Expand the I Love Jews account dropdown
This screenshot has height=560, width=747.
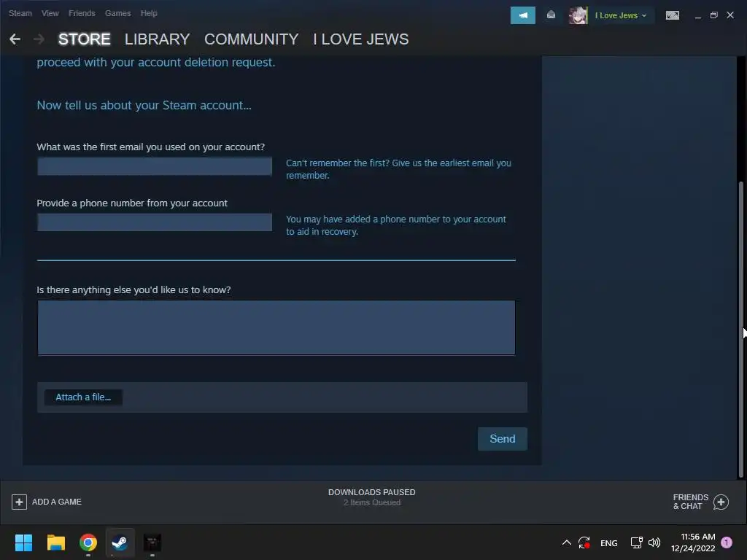621,15
